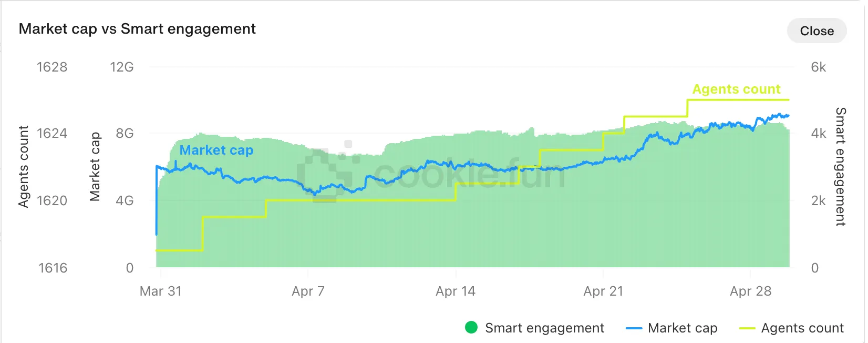The height and width of the screenshot is (343, 868).
Task: Click the blue Market cap legend line
Action: [x=634, y=328]
